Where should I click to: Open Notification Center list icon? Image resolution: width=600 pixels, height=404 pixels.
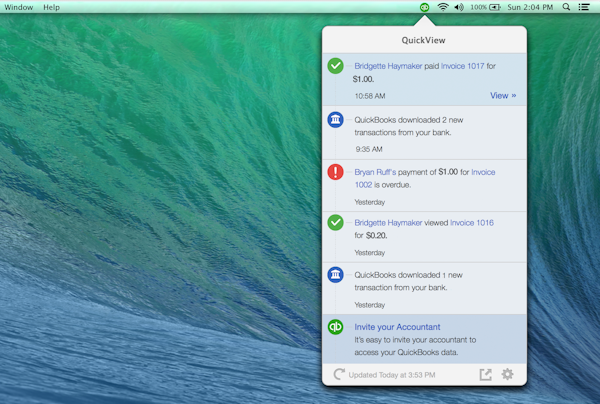click(584, 7)
